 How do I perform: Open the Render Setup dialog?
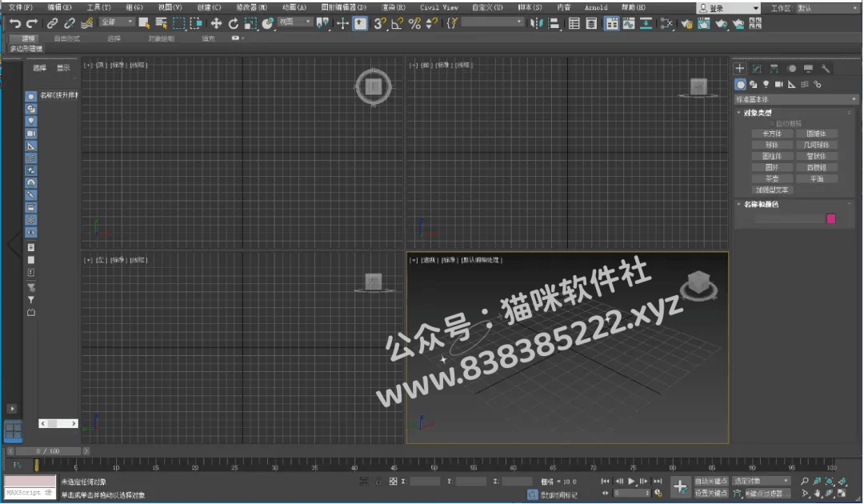pyautogui.click(x=686, y=23)
